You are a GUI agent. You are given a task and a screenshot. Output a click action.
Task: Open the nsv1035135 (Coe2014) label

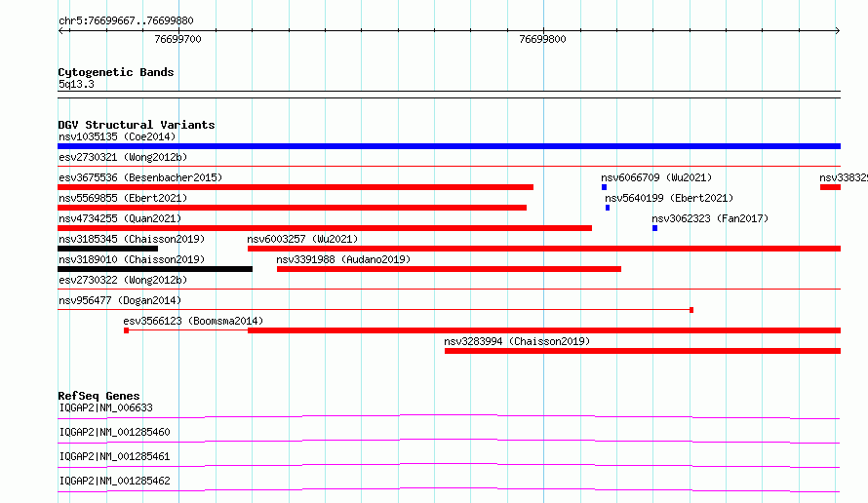tap(117, 136)
